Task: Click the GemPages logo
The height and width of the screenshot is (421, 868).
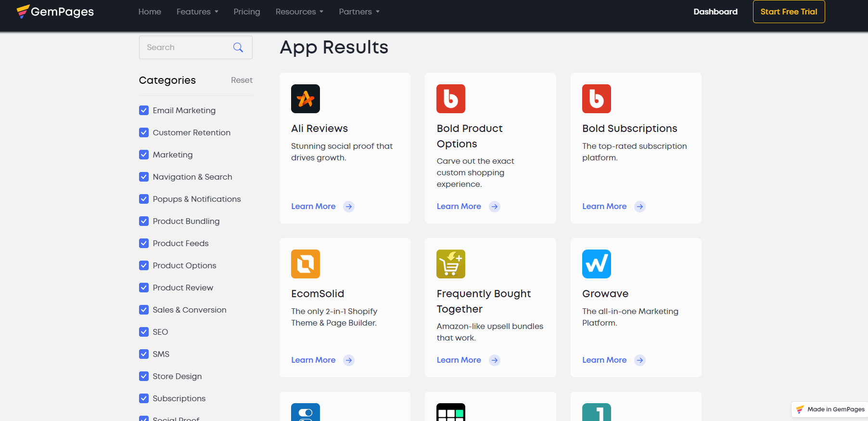Action: tap(55, 12)
